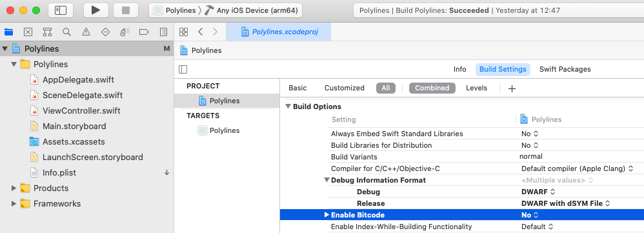
Task: Open the Project navigator folder icon
Action: [x=8, y=32]
